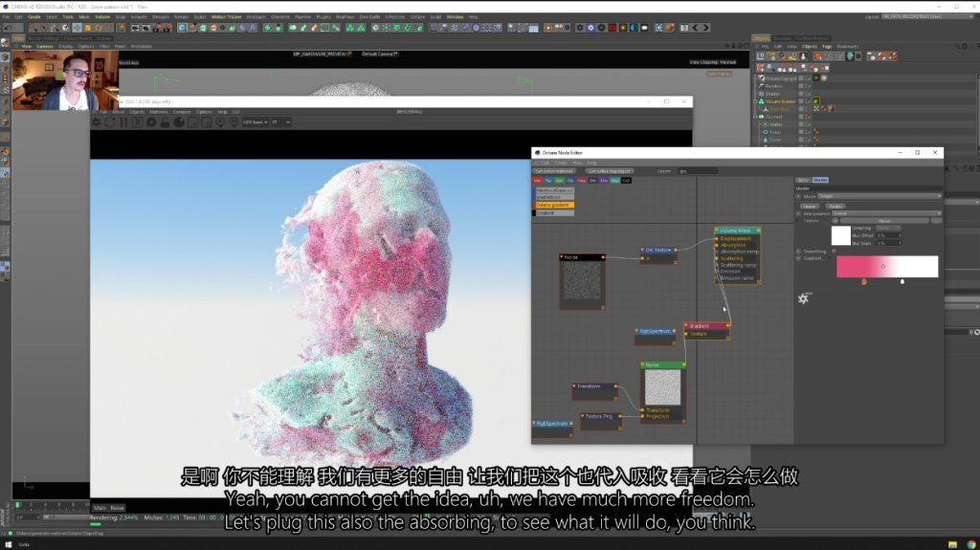Image resolution: width=980 pixels, height=550 pixels.
Task: Select the Octane gradient item in node list
Action: (x=554, y=204)
